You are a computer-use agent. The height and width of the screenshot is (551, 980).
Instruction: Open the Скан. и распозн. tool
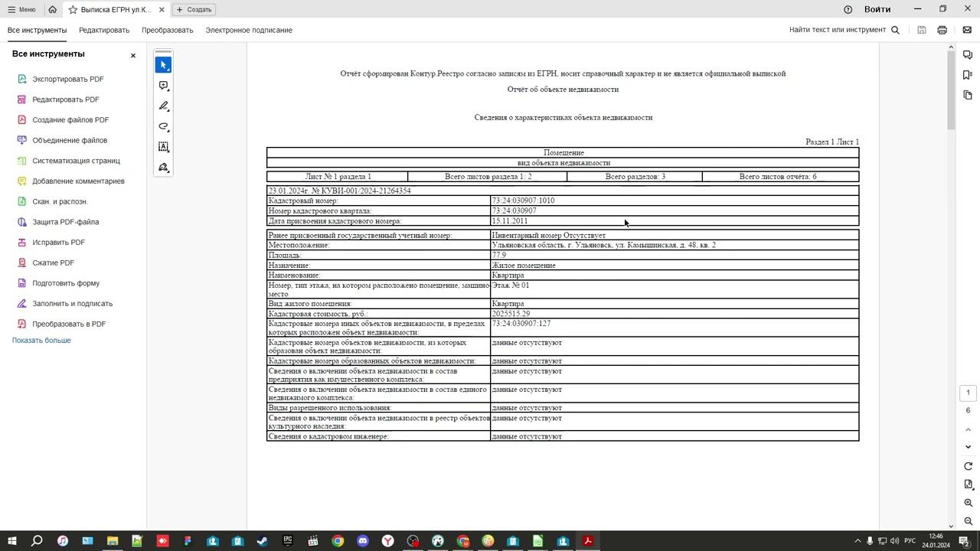[60, 201]
